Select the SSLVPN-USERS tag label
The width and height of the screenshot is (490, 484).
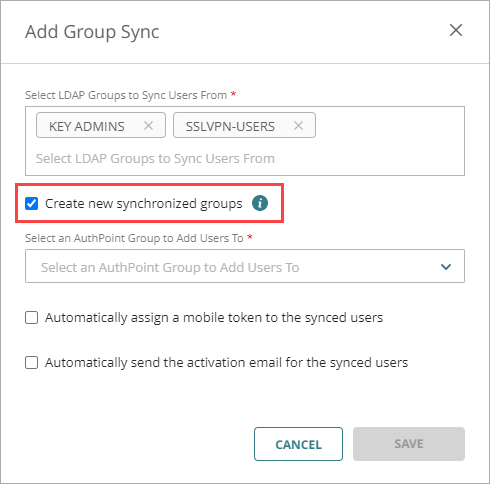point(230,126)
